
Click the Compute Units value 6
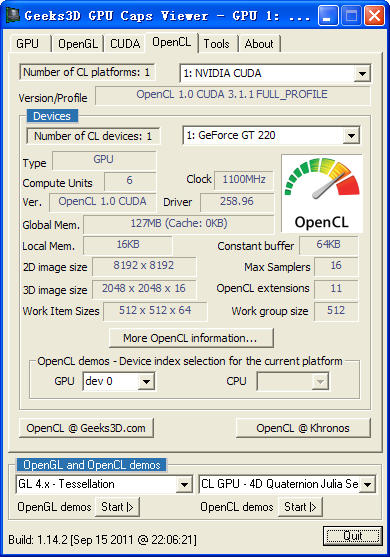130,181
